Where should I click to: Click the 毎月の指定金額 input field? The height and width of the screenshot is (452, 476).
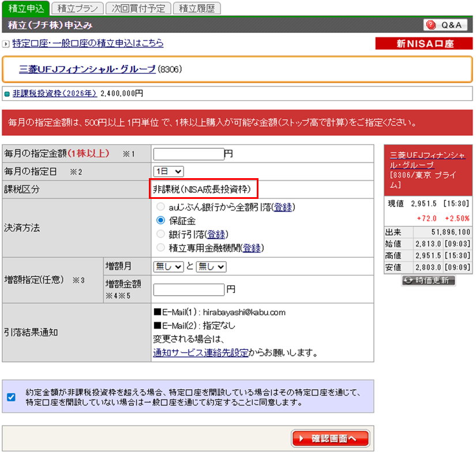tap(189, 154)
